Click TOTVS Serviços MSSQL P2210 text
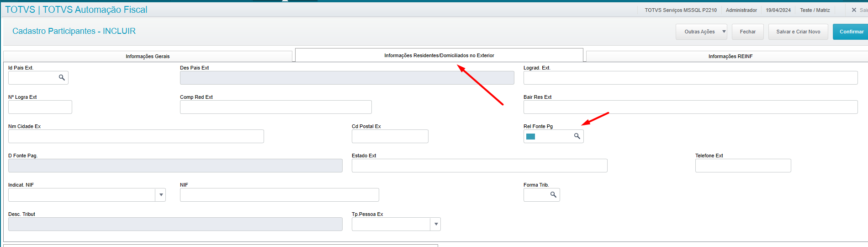The image size is (868, 247). (681, 10)
